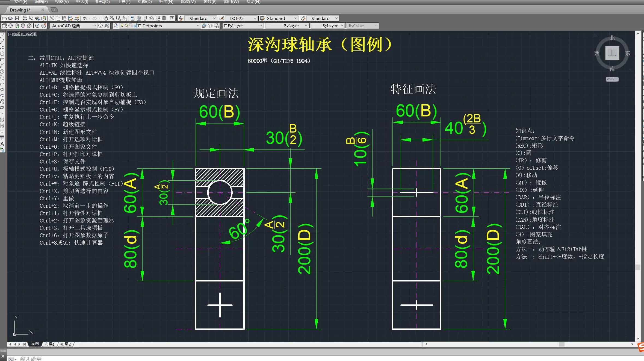The height and width of the screenshot is (361, 644).
Task: Open the Help question mark icon
Action: (x=172, y=18)
